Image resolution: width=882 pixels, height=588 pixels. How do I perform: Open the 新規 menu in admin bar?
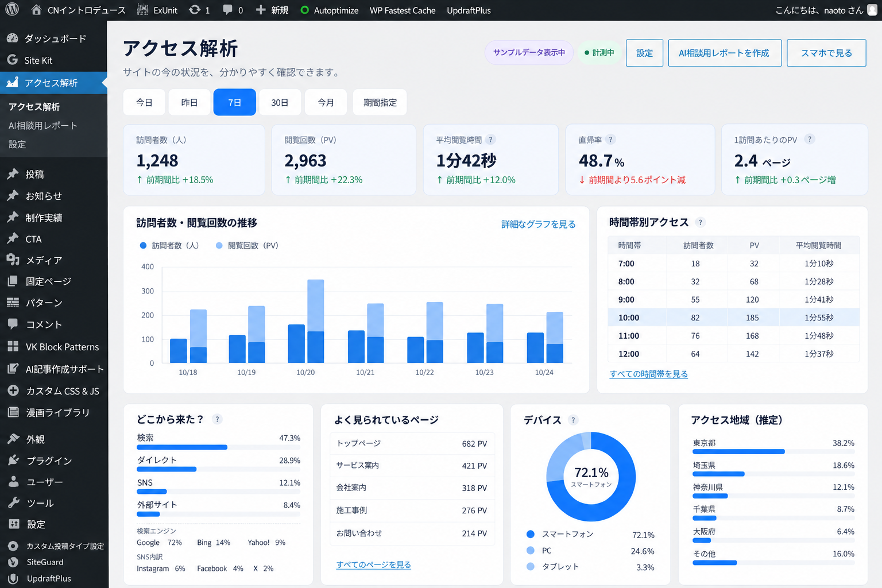(272, 10)
